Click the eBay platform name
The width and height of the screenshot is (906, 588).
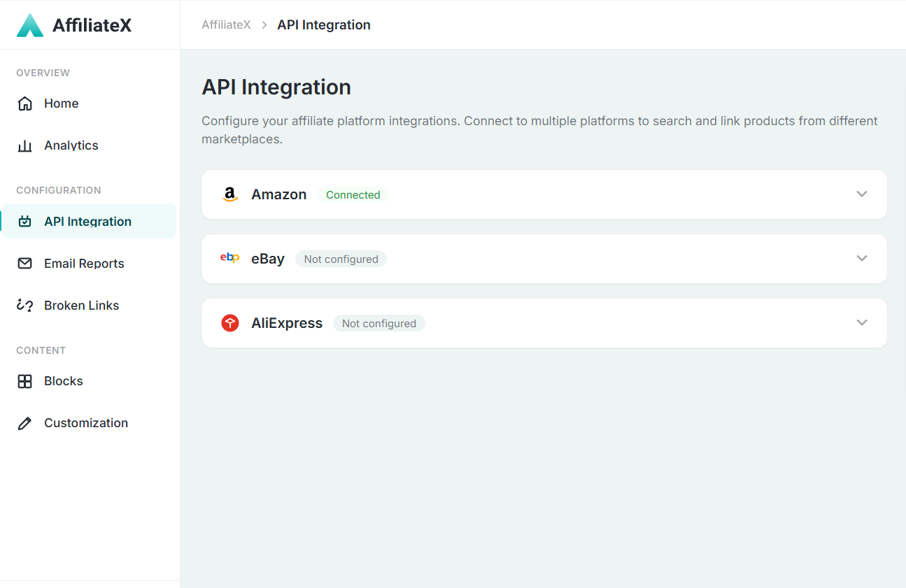pyautogui.click(x=268, y=259)
